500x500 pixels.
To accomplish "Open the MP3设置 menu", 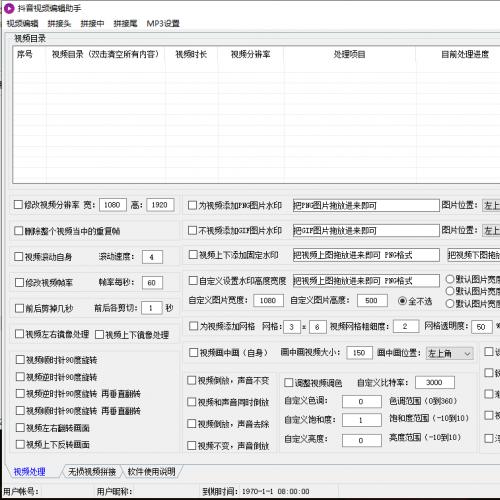I will click(x=163, y=23).
